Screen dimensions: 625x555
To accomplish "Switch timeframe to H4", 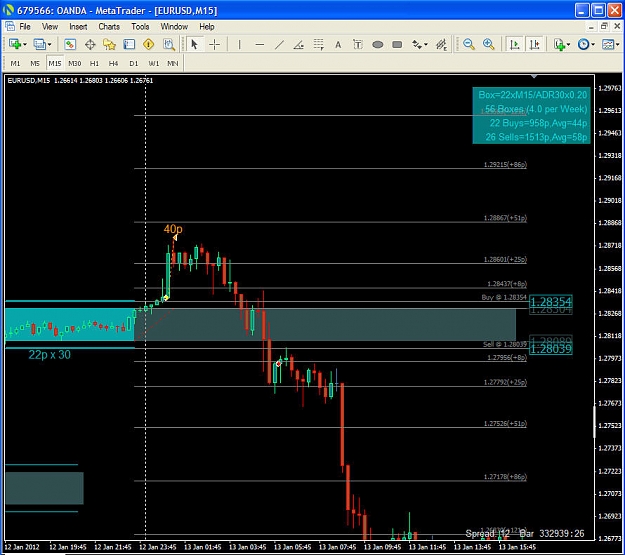I will 114,63.
